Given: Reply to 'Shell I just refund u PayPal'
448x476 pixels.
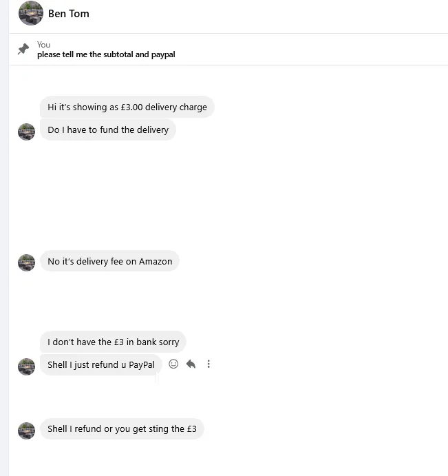Looking at the screenshot, I should click(x=191, y=364).
